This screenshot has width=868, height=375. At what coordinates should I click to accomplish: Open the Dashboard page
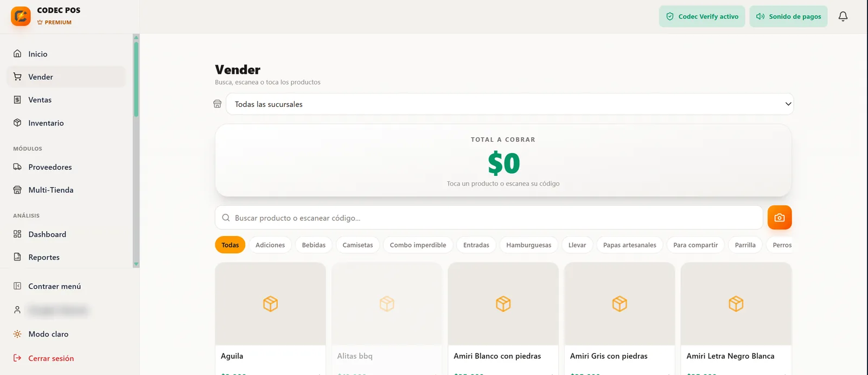coord(66,234)
